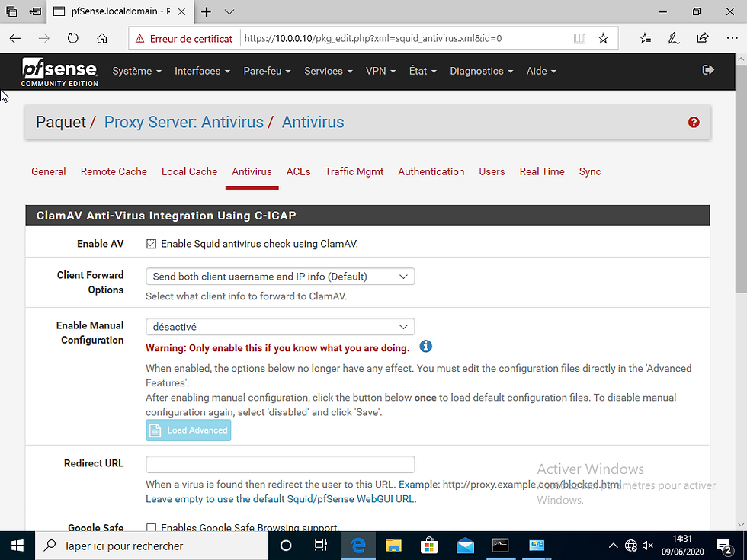Click the page vertical scrollbar thumb

pyautogui.click(x=741, y=179)
